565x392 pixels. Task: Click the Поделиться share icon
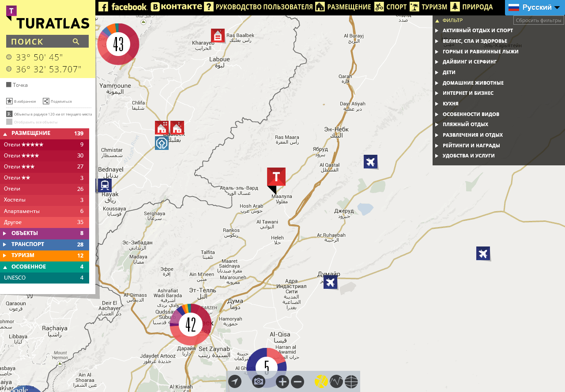coord(46,101)
